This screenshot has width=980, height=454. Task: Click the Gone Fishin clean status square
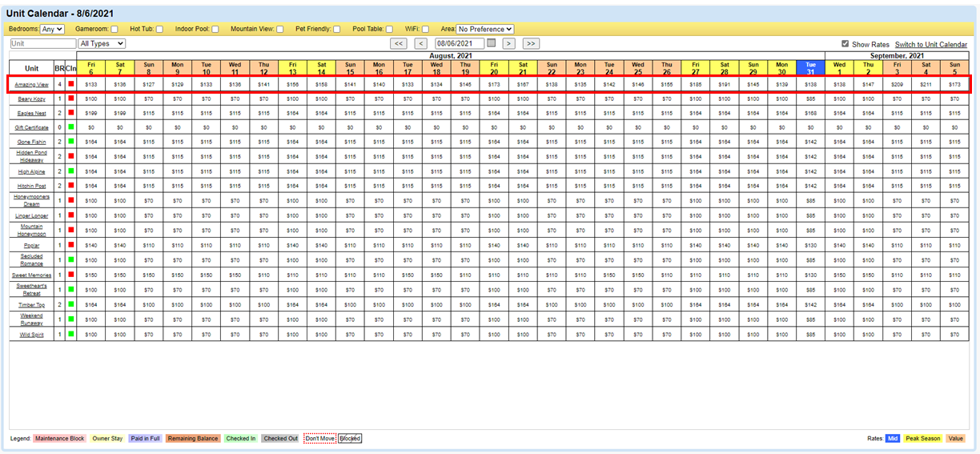tap(71, 142)
